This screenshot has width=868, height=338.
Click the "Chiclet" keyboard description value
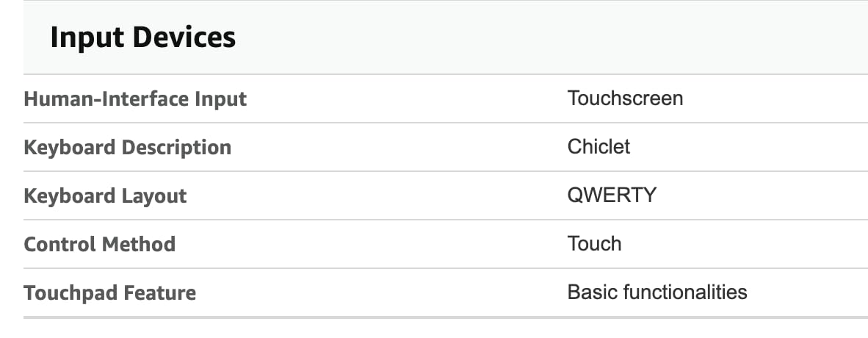pos(598,147)
